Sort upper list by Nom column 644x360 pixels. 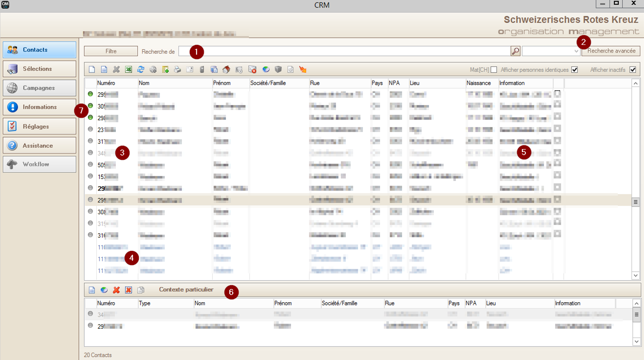pos(175,83)
